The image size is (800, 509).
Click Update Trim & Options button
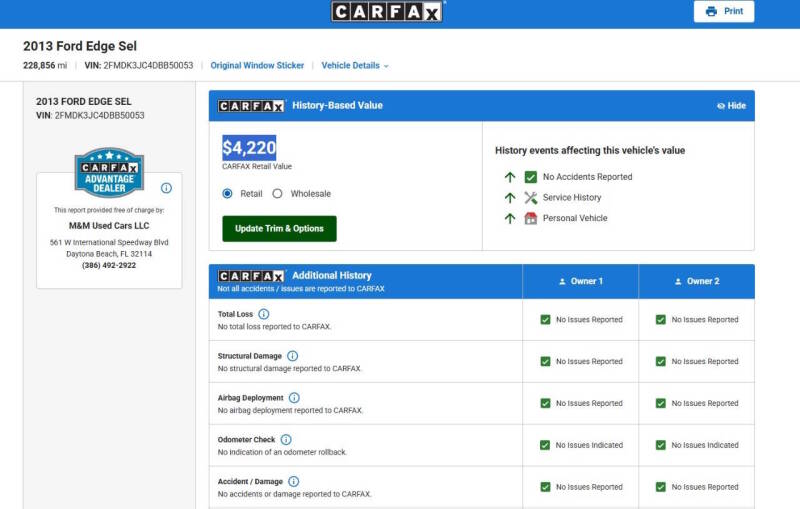[x=279, y=229]
